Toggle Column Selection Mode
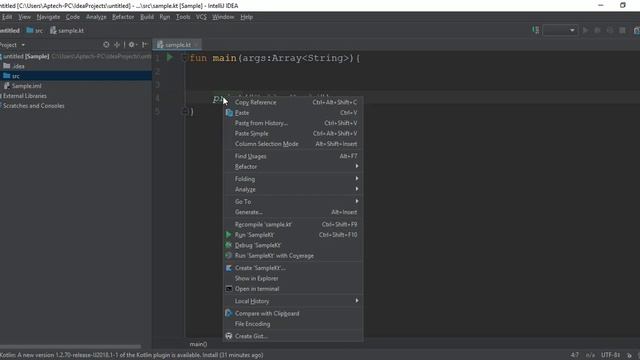 coord(293,144)
